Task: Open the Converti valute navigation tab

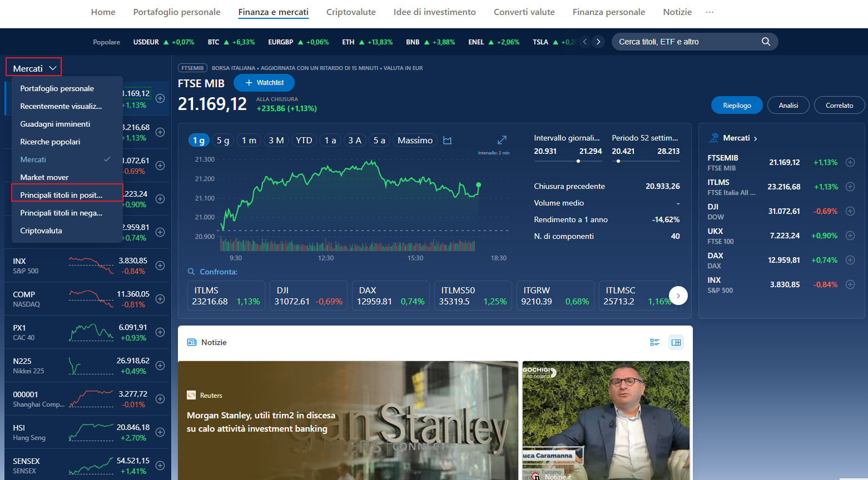Action: (x=524, y=12)
